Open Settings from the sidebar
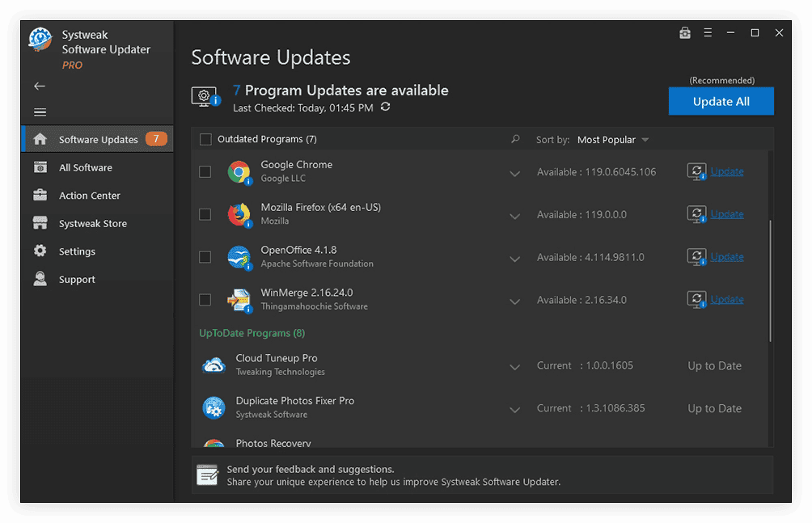 click(97, 251)
